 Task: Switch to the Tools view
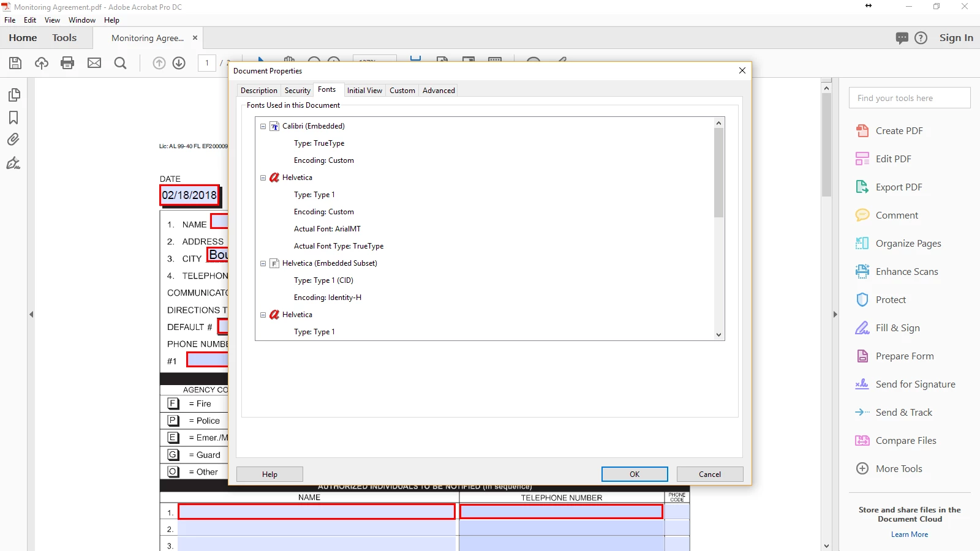click(64, 38)
